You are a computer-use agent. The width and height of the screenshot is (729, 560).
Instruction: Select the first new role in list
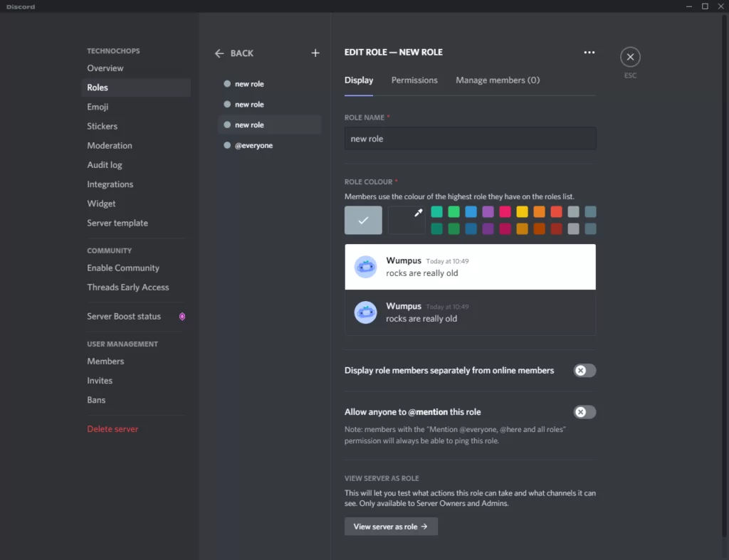[x=270, y=84]
